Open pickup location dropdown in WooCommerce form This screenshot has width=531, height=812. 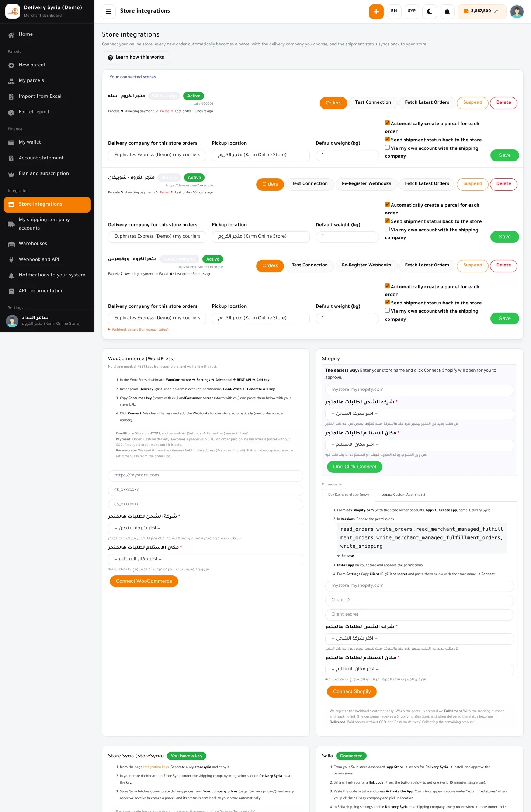206,559
